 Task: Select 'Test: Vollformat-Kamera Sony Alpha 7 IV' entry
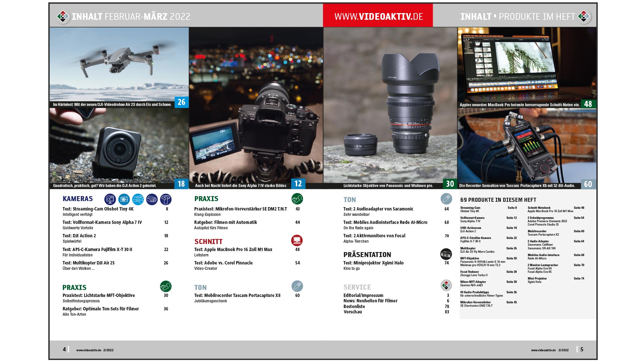click(102, 222)
